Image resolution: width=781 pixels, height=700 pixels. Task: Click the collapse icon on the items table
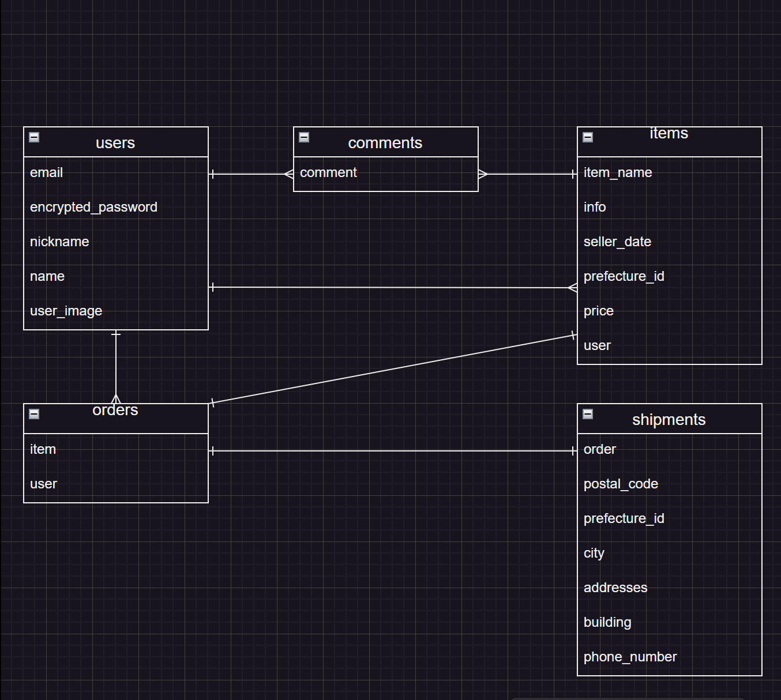587,137
